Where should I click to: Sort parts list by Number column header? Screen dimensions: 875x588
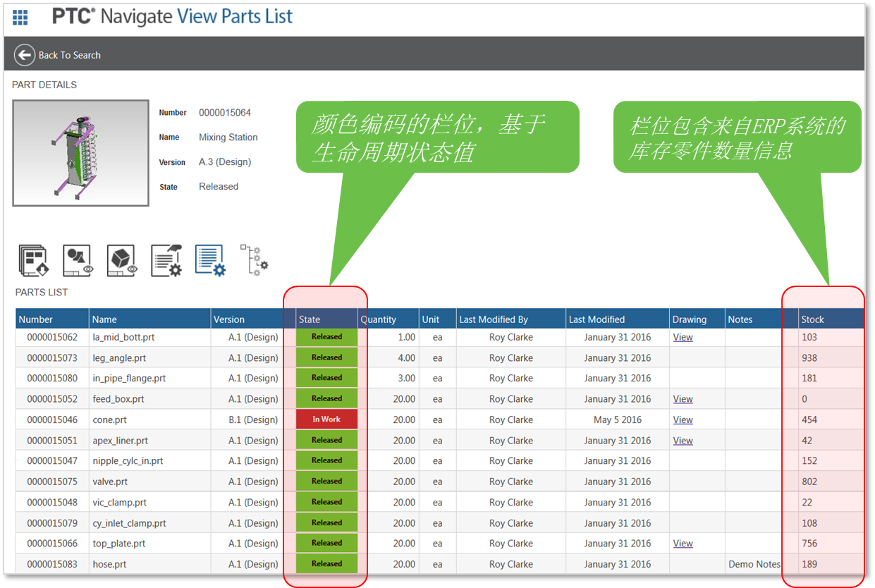click(x=52, y=319)
